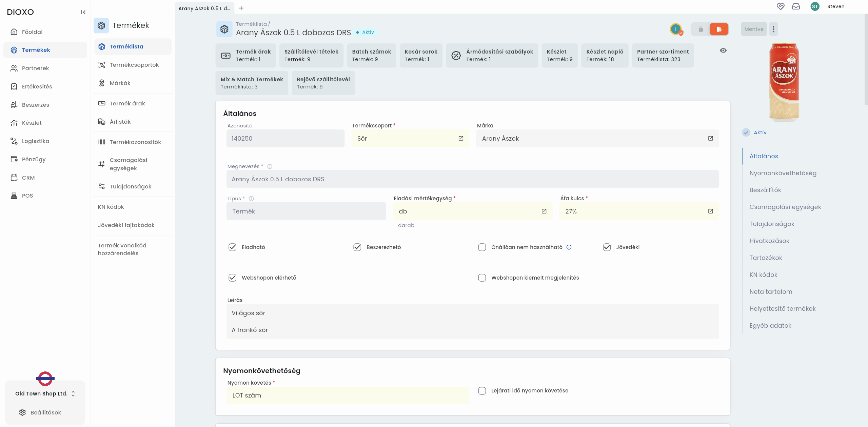Viewport: 868px width, 427px height.
Task: Enable Lejárati idő nyomon követése
Action: click(482, 391)
